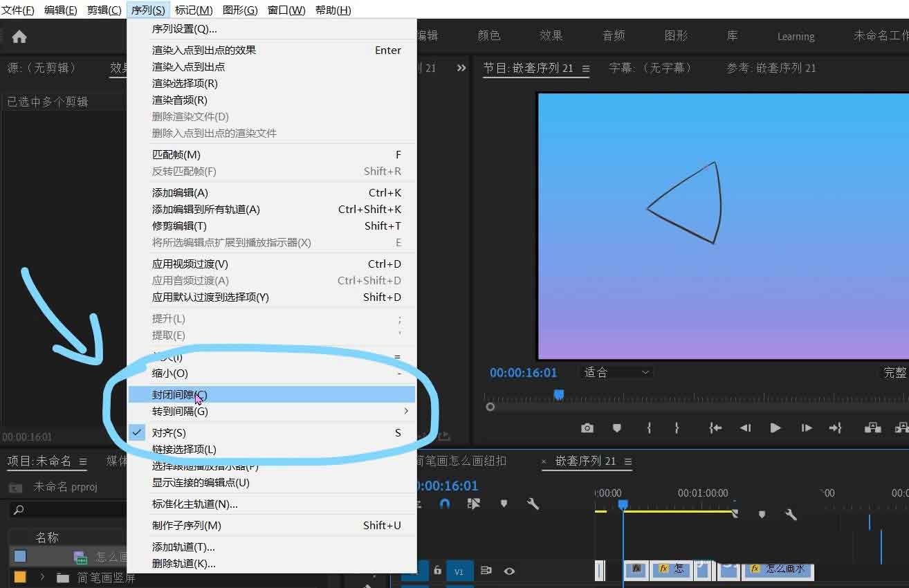Click the Mark Out button
The width and height of the screenshot is (909, 588).
coord(677,428)
